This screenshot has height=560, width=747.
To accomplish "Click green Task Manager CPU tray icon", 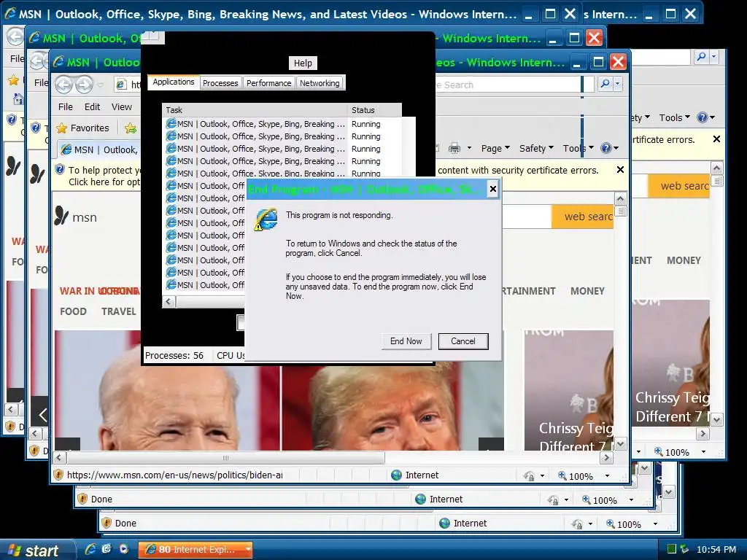I will [672, 548].
